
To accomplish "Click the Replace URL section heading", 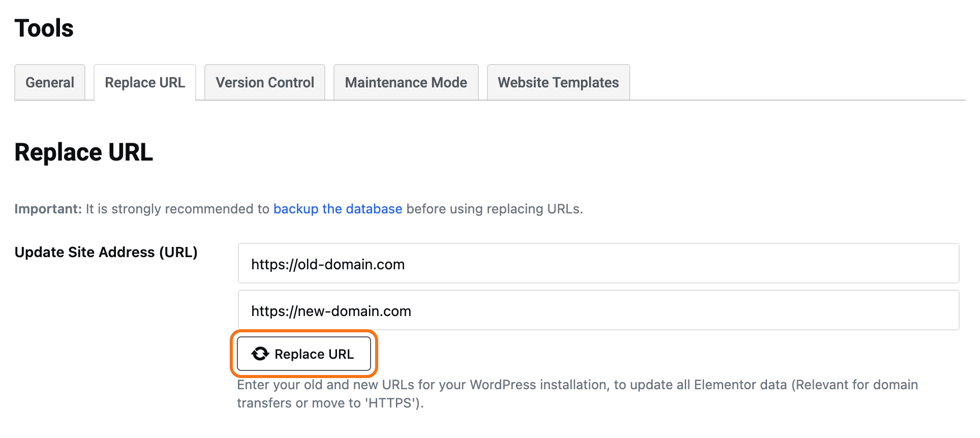I will coord(84,152).
